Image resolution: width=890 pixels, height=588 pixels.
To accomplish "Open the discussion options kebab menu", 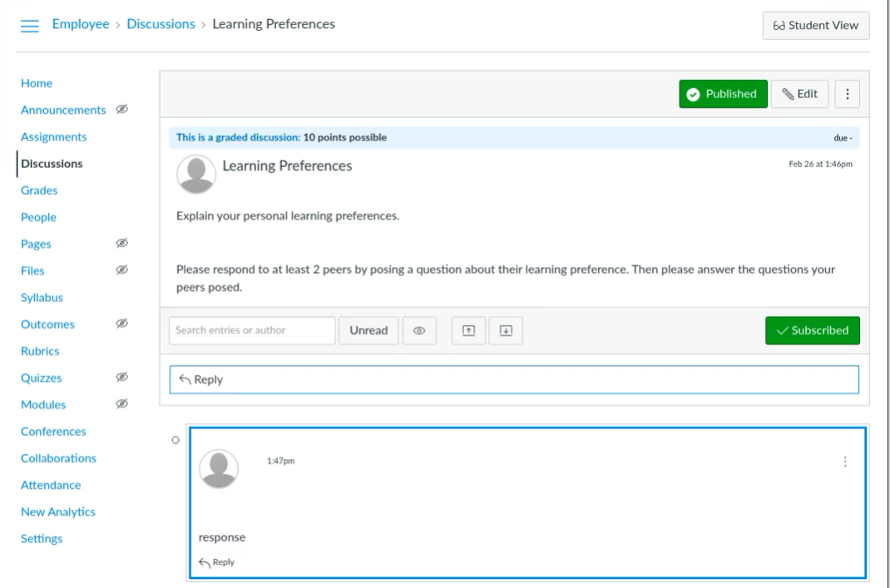I will click(x=847, y=94).
